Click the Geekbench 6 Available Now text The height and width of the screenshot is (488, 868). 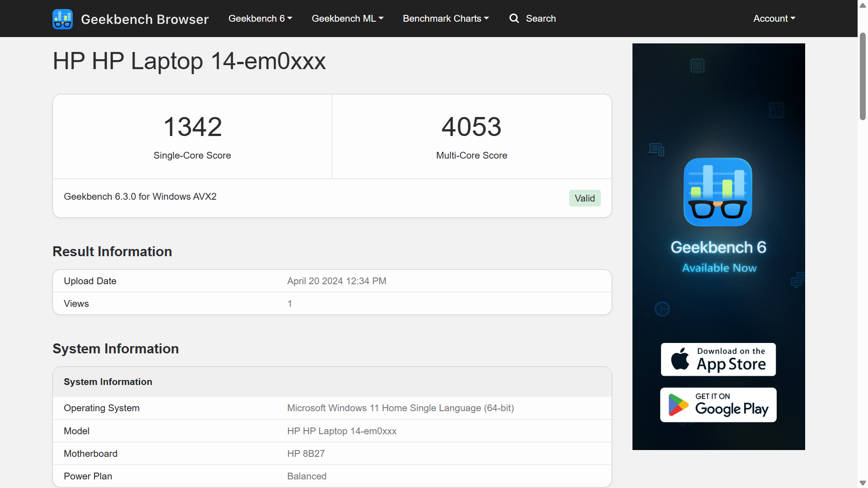(x=718, y=257)
